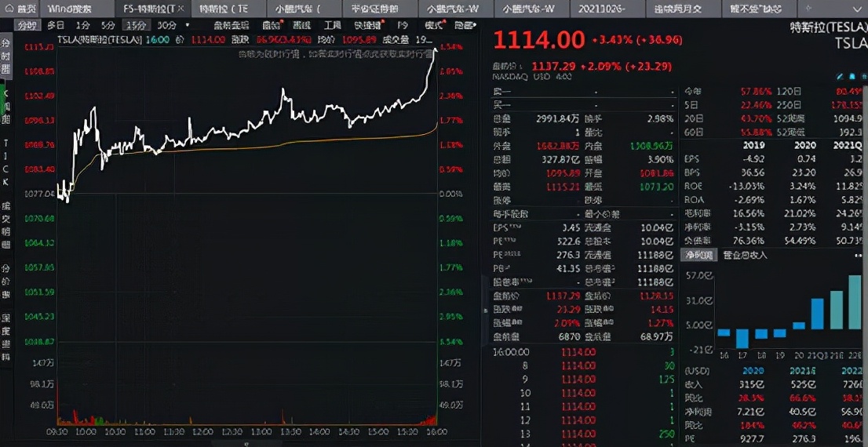
Task: Click the pencil edit icon beside quote header
Action: [x=839, y=77]
